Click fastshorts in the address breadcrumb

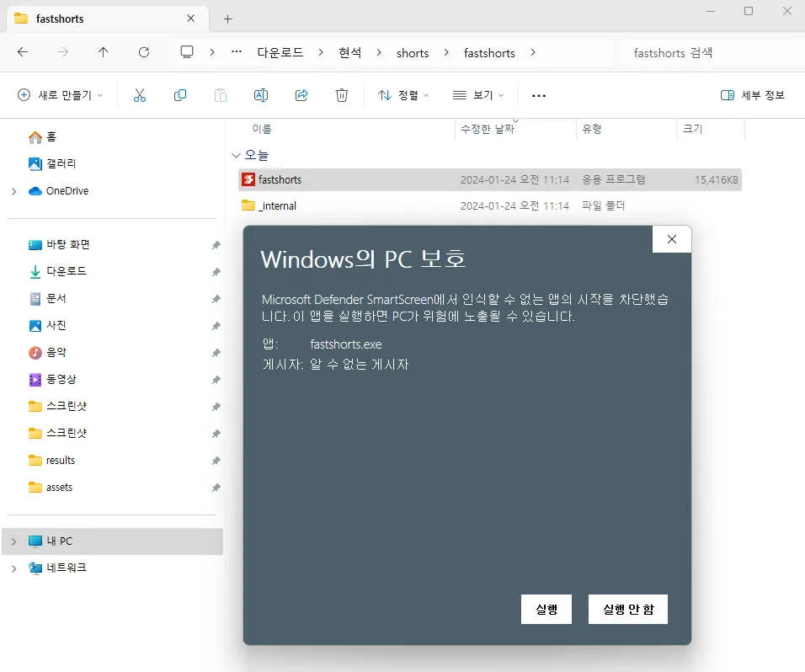489,52
